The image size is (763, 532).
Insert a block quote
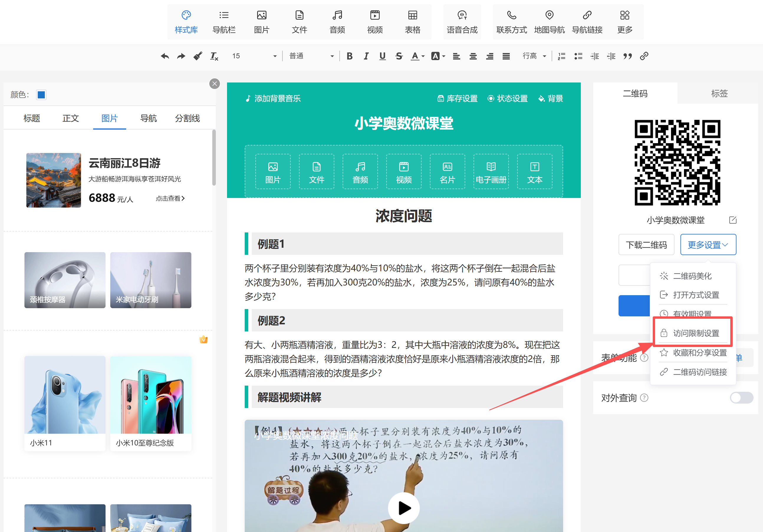click(627, 56)
